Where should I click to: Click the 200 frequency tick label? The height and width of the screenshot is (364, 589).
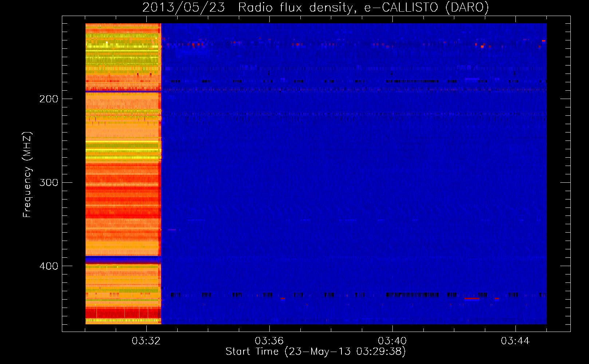49,99
